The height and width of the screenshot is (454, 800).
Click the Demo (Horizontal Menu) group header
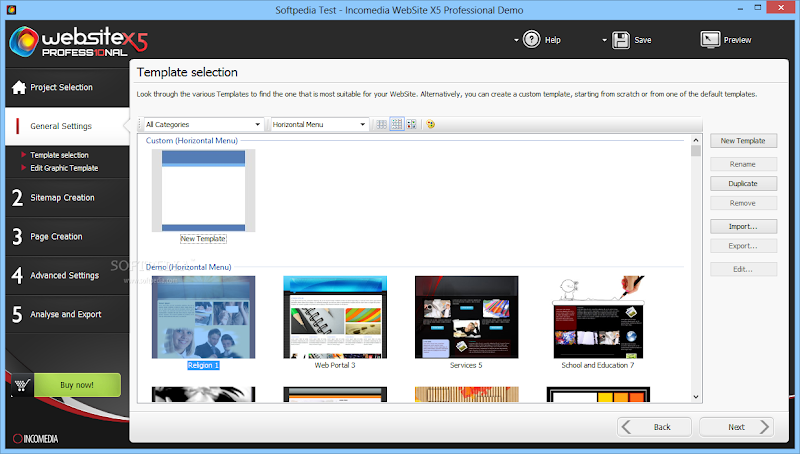click(188, 267)
